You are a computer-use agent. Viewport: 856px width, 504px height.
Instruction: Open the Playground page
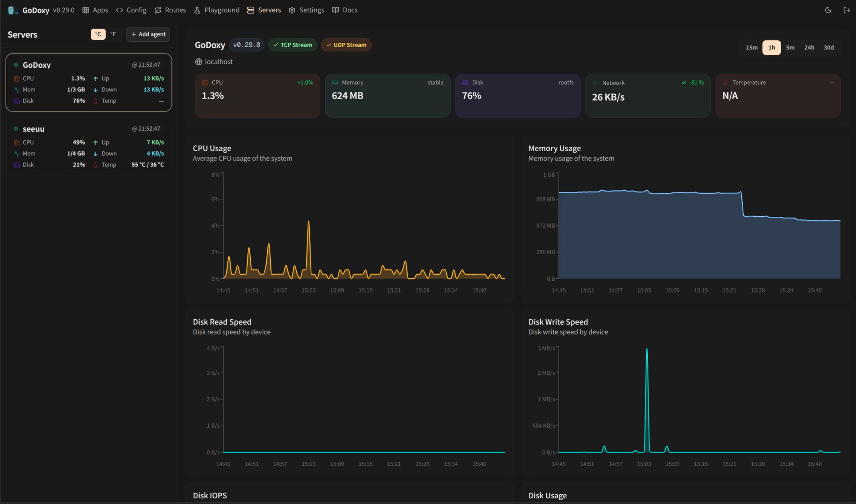[217, 10]
